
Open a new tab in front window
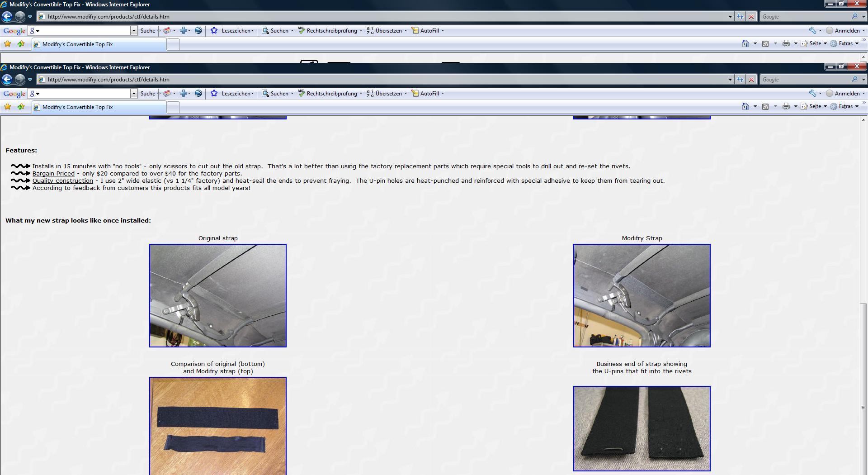click(173, 108)
